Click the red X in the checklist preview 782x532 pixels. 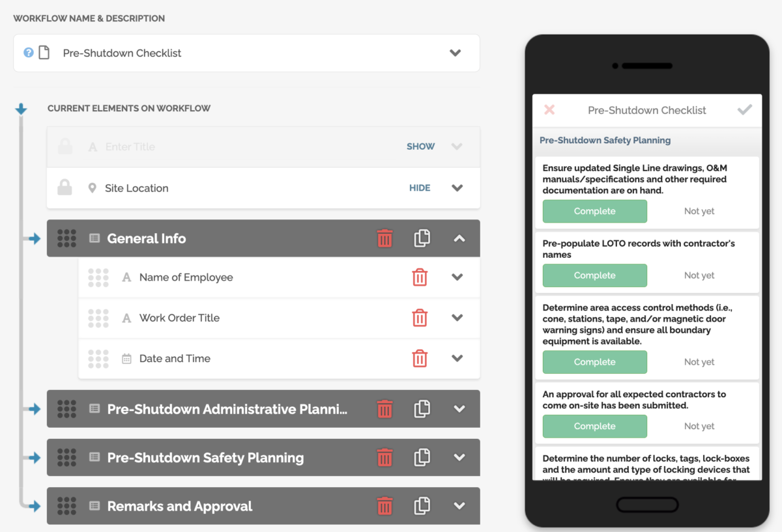coord(549,110)
